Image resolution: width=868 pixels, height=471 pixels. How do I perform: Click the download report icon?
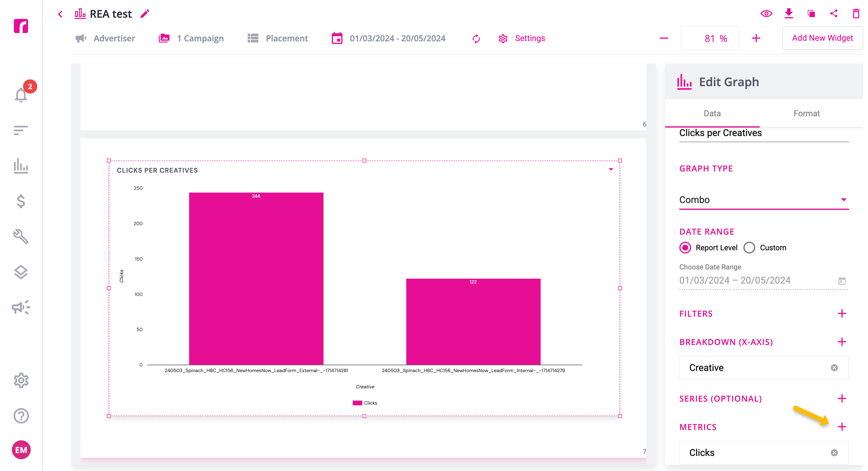789,14
